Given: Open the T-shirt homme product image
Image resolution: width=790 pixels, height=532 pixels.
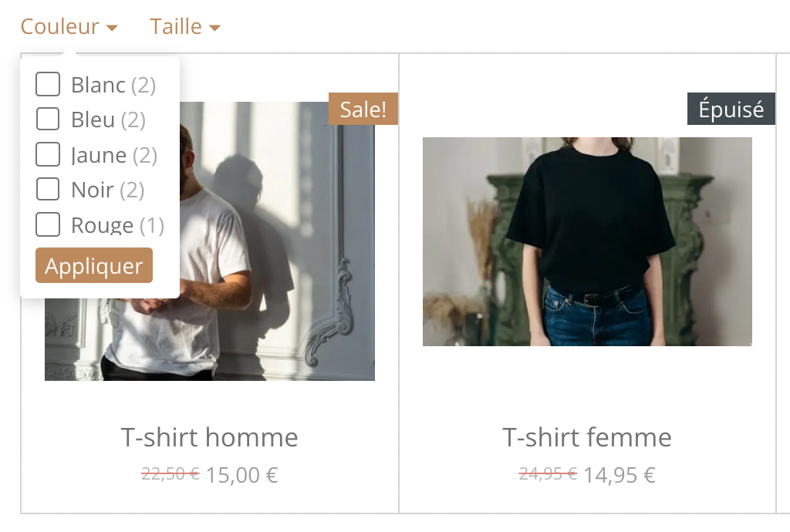Looking at the screenshot, I should 277,241.
